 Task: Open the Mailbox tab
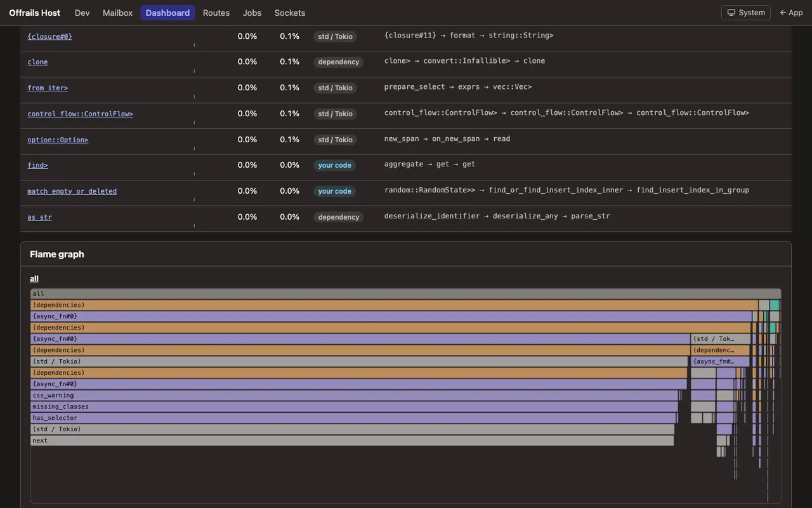[x=117, y=13]
